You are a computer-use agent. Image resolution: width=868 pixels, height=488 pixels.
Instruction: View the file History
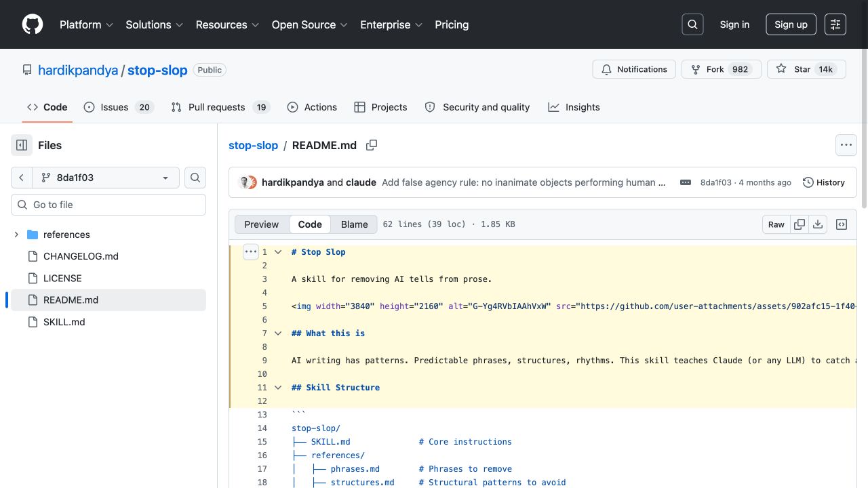[824, 182]
